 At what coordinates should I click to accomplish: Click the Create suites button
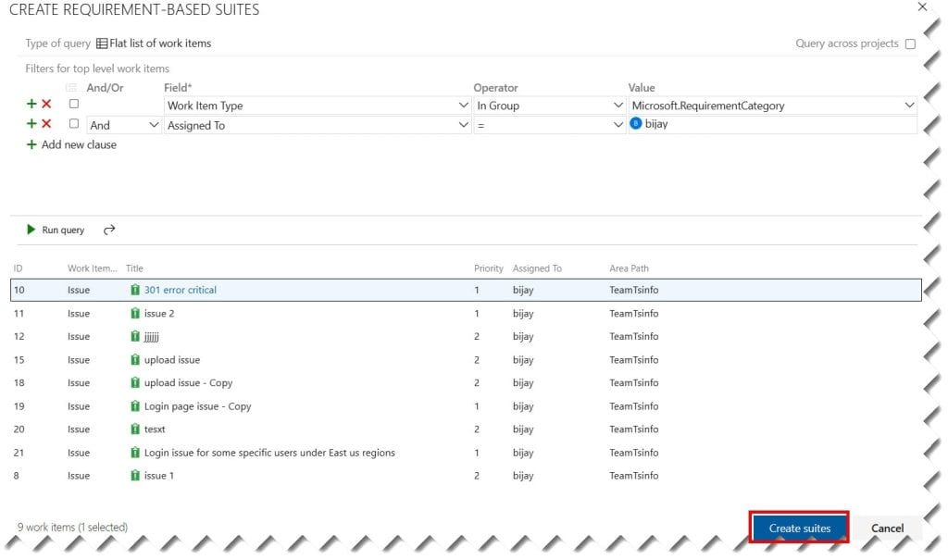click(x=798, y=528)
